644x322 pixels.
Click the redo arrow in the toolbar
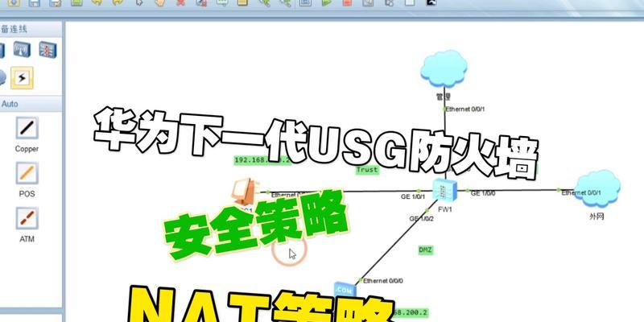(x=118, y=2)
